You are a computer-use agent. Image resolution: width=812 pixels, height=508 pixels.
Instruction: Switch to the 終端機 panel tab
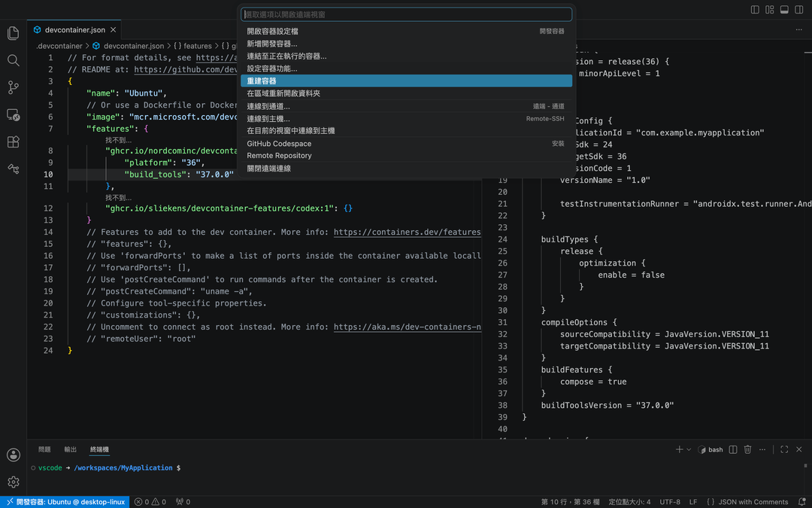tap(99, 449)
